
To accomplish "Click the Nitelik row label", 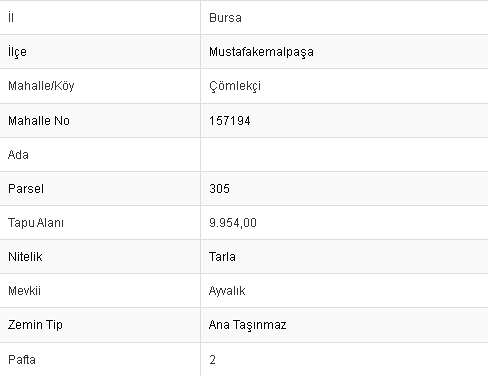I will 25,257.
